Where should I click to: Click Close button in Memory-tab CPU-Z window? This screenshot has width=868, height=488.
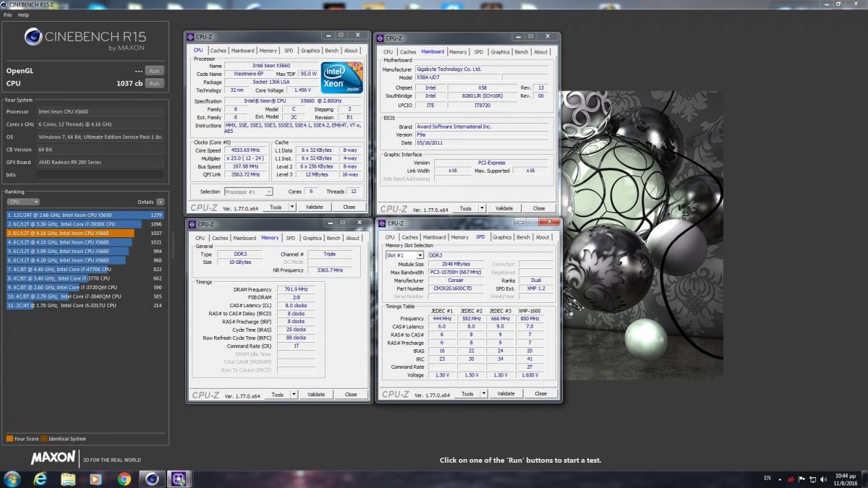[351, 395]
